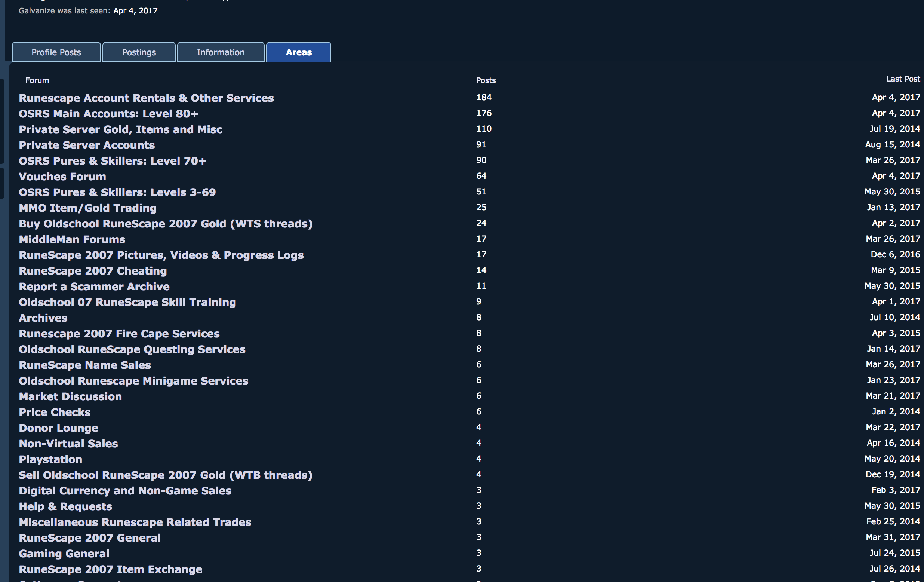Image resolution: width=924 pixels, height=582 pixels.
Task: Open the Donor Lounge forum
Action: click(58, 428)
